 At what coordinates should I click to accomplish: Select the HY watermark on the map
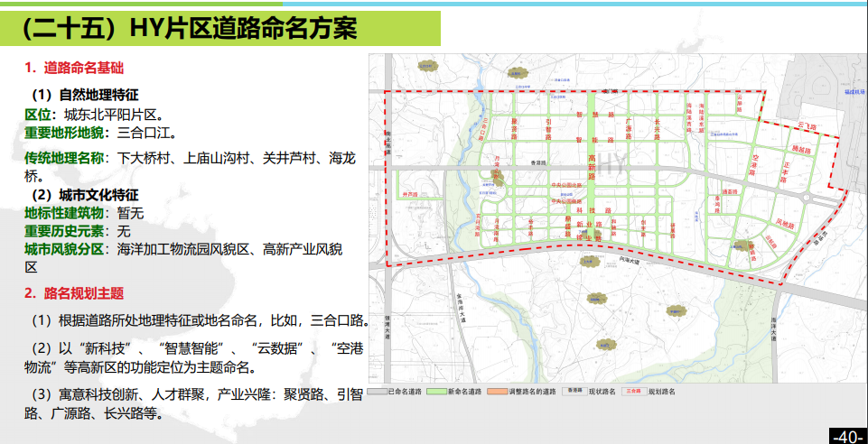[x=611, y=163]
